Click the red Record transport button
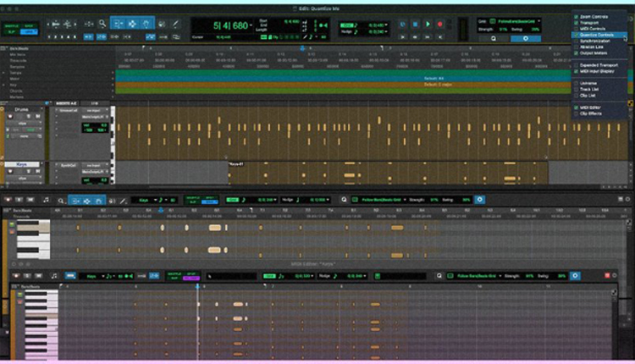The width and height of the screenshot is (635, 364). (439, 25)
